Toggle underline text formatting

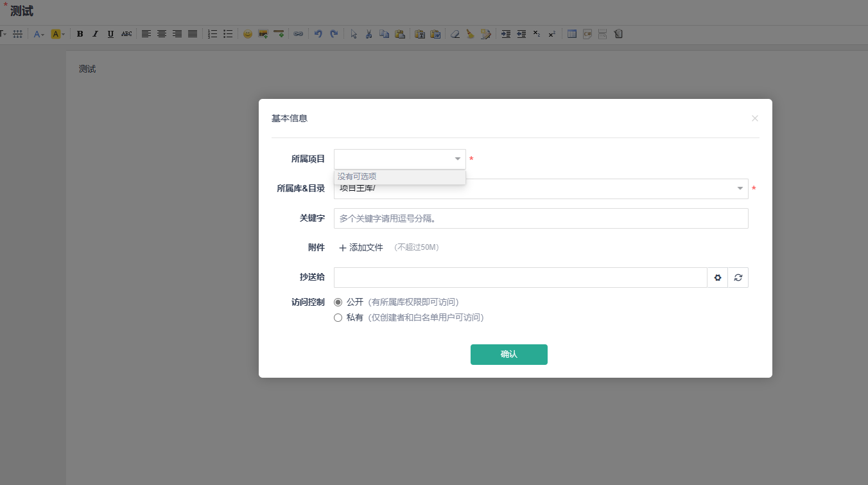(110, 34)
